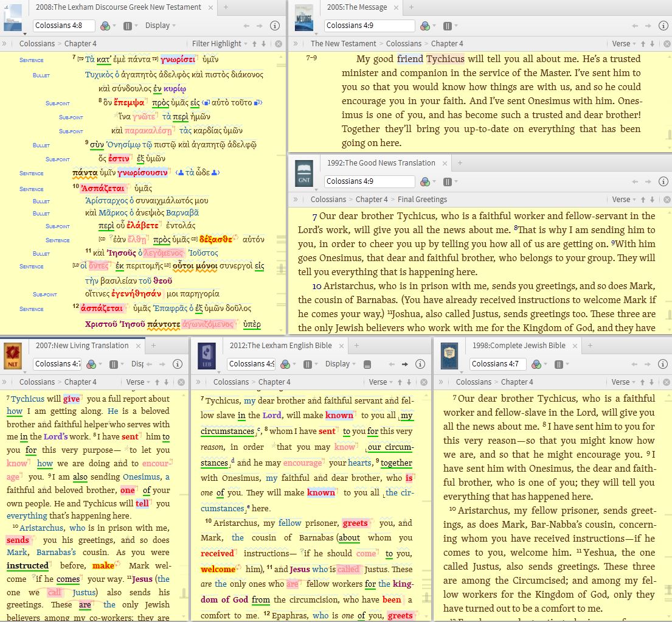Jump to next verse in The Message panel
Viewport: 672px width, 622px height.
pos(652,44)
